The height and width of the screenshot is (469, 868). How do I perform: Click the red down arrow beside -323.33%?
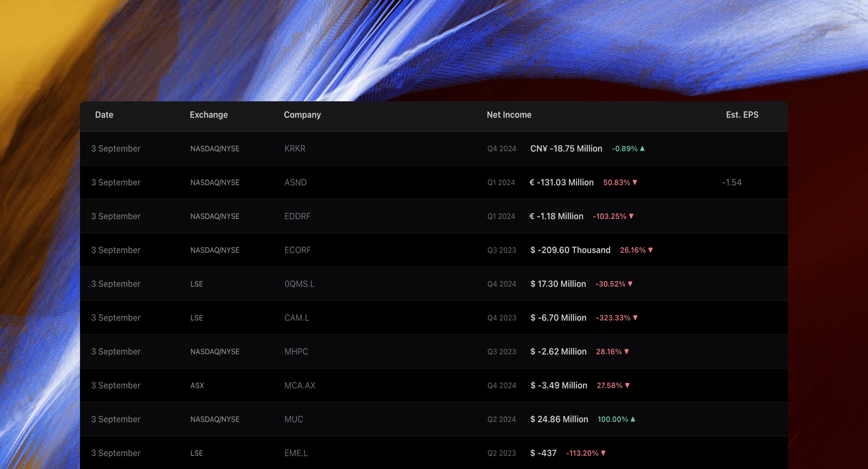(x=635, y=318)
